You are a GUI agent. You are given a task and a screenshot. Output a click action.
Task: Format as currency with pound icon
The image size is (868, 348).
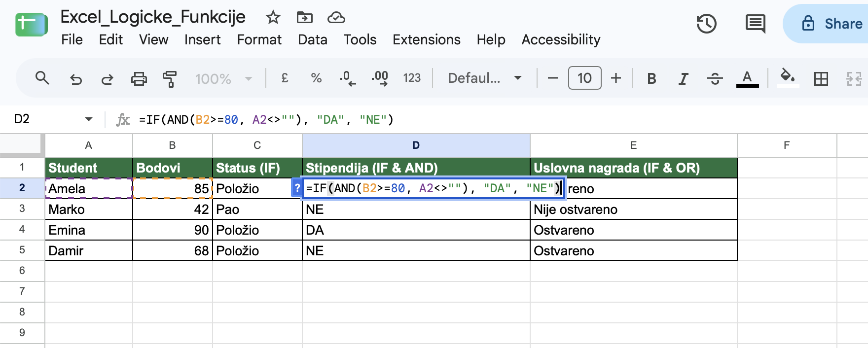point(285,78)
